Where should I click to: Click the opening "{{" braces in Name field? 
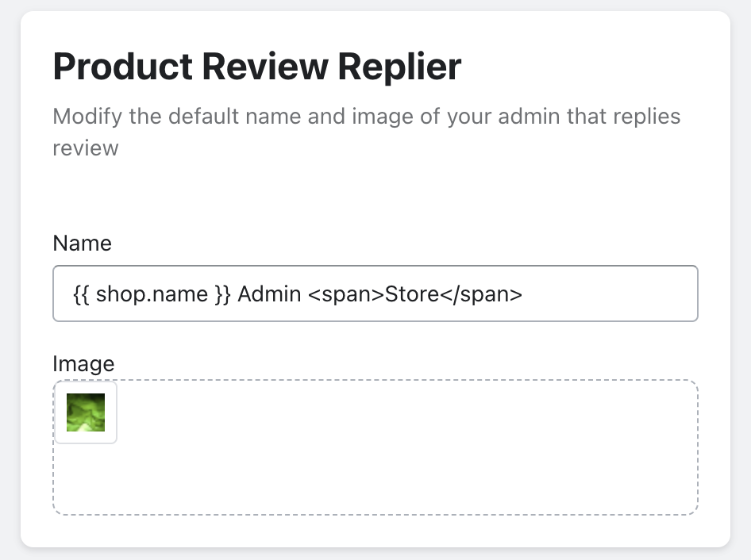coord(82,294)
